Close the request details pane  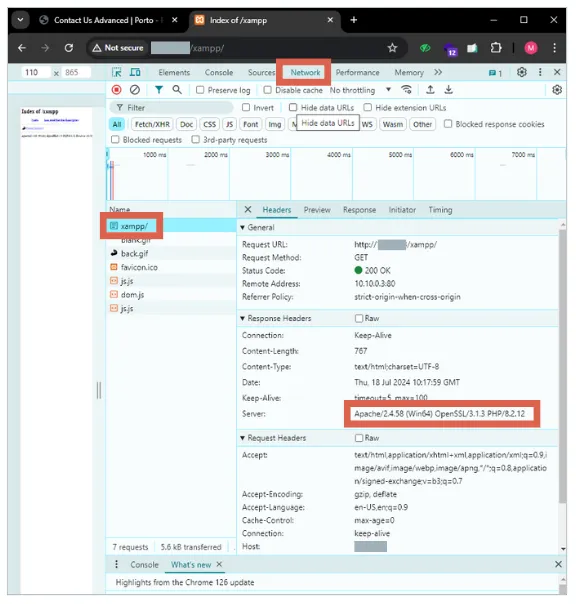pyautogui.click(x=248, y=210)
